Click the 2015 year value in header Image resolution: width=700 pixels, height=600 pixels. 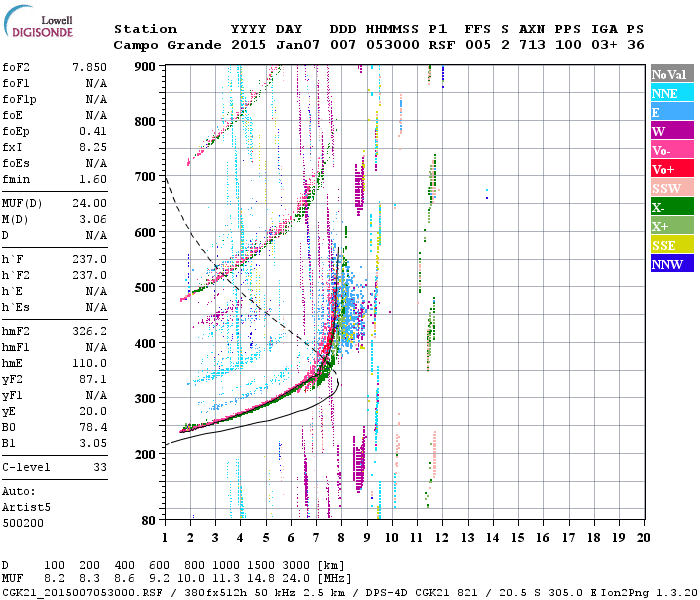point(249,45)
